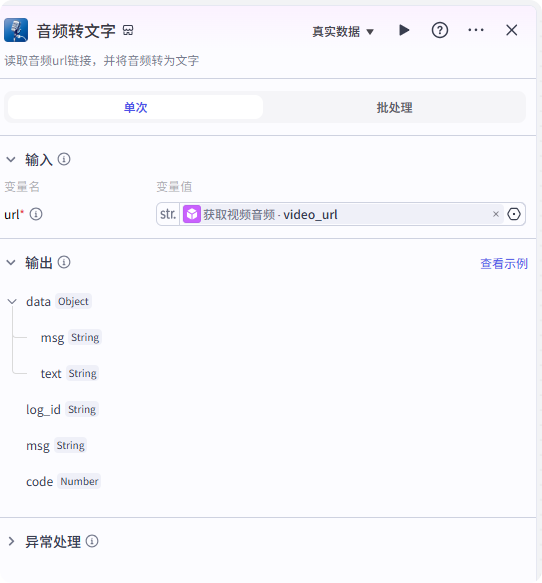This screenshot has width=542, height=583.
Task: Click the 变量名 column header
Action: click(x=22, y=186)
